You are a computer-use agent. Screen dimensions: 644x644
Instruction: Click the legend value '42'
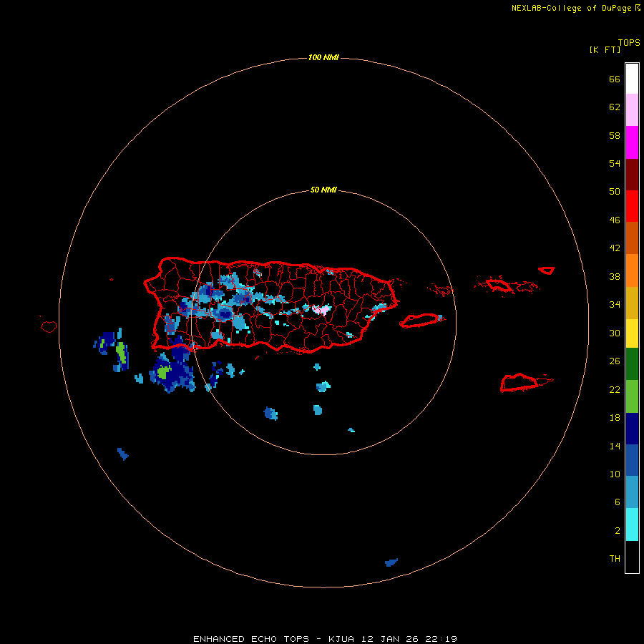[x=615, y=248]
